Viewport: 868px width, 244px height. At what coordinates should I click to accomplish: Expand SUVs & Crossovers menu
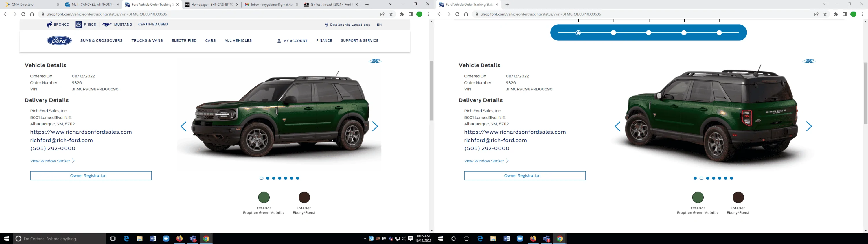point(102,41)
